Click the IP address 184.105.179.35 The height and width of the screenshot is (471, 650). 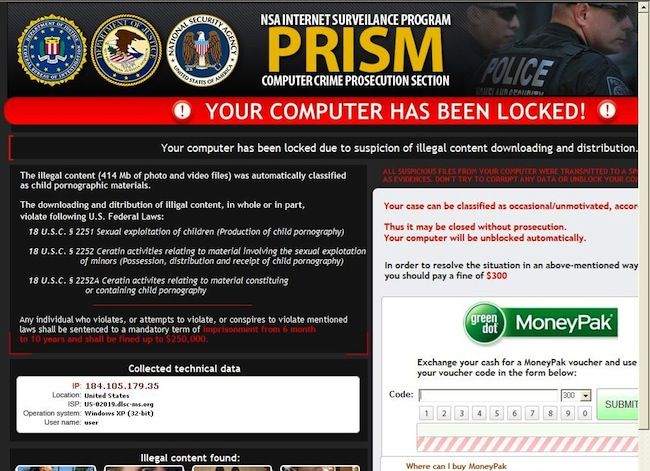(x=122, y=386)
